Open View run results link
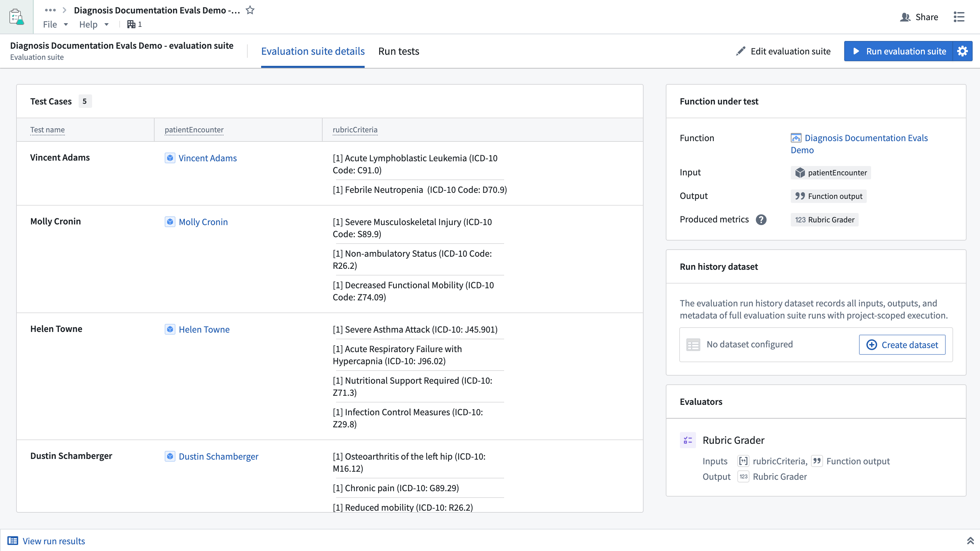 [x=46, y=541]
